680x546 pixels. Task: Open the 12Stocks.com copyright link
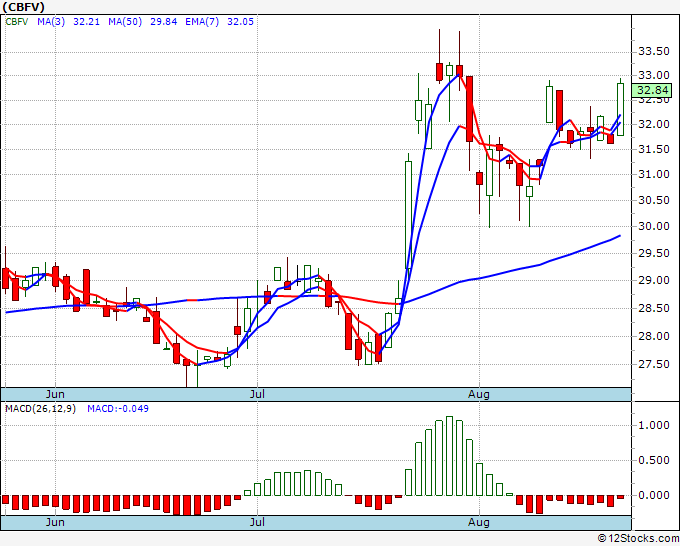click(x=638, y=538)
